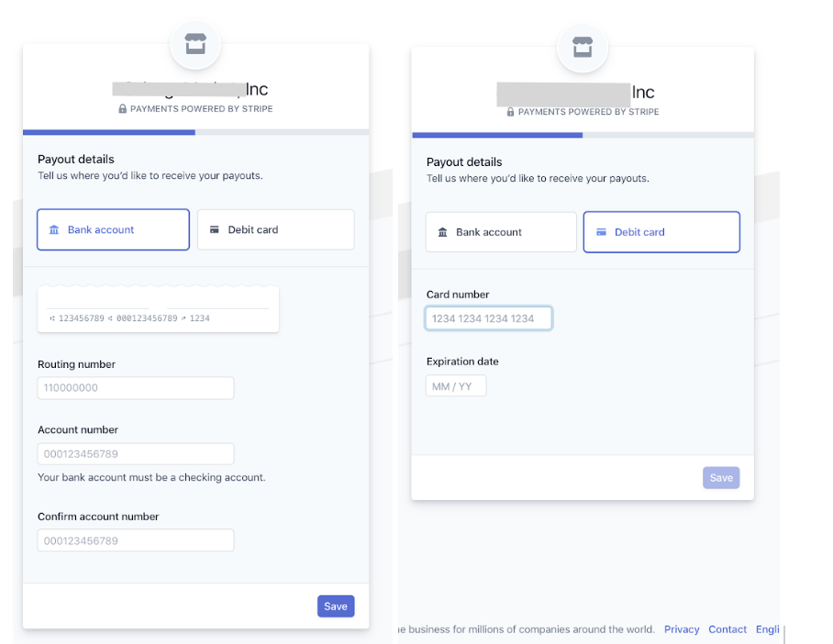833x644 pixels.
Task: Open the Privacy link
Action: tap(682, 629)
